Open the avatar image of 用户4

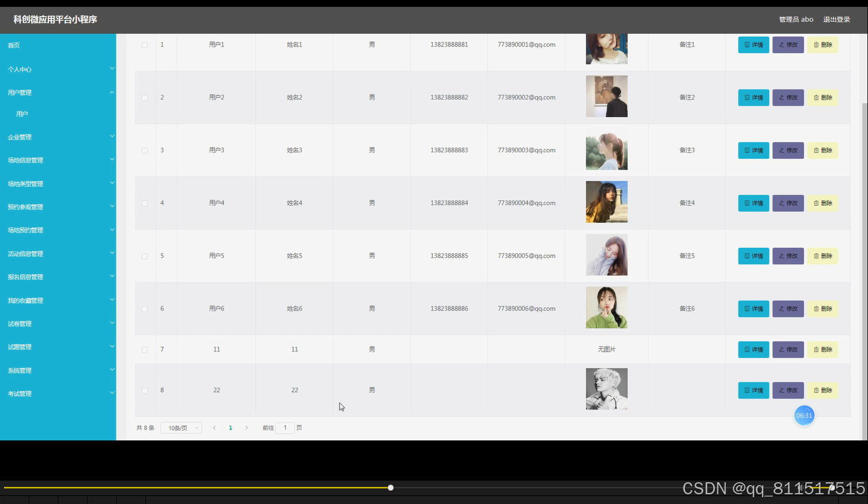point(606,202)
